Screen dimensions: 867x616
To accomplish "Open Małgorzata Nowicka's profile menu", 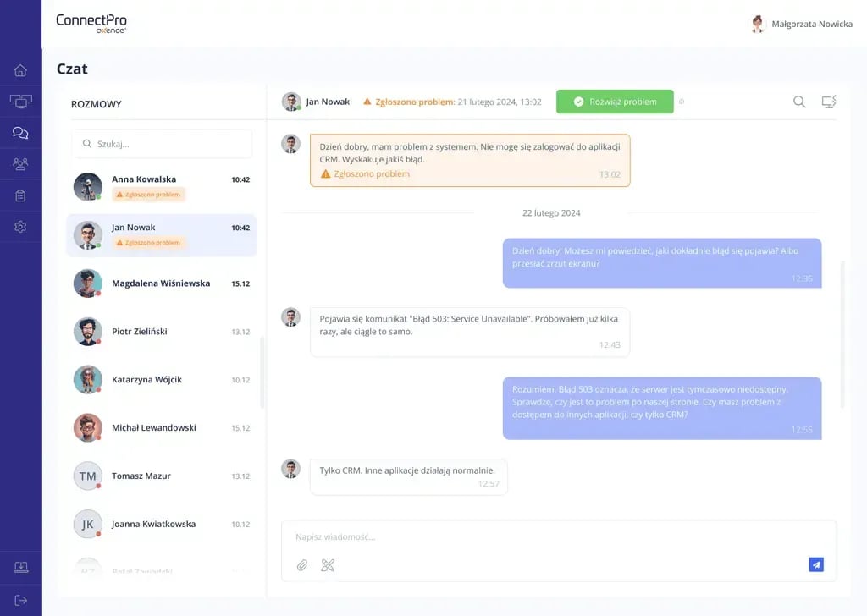I will pyautogui.click(x=801, y=24).
